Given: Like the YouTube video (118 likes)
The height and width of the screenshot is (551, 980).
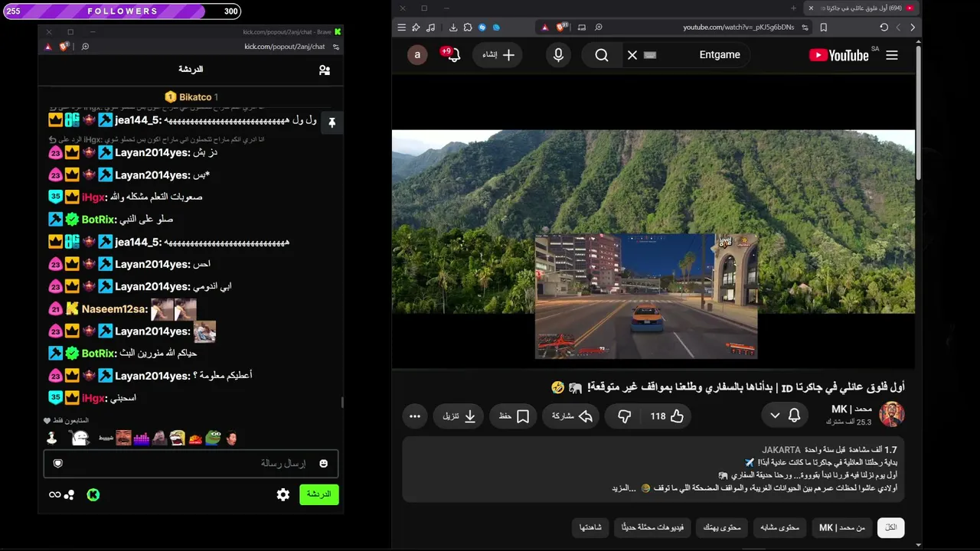Looking at the screenshot, I should pos(667,416).
